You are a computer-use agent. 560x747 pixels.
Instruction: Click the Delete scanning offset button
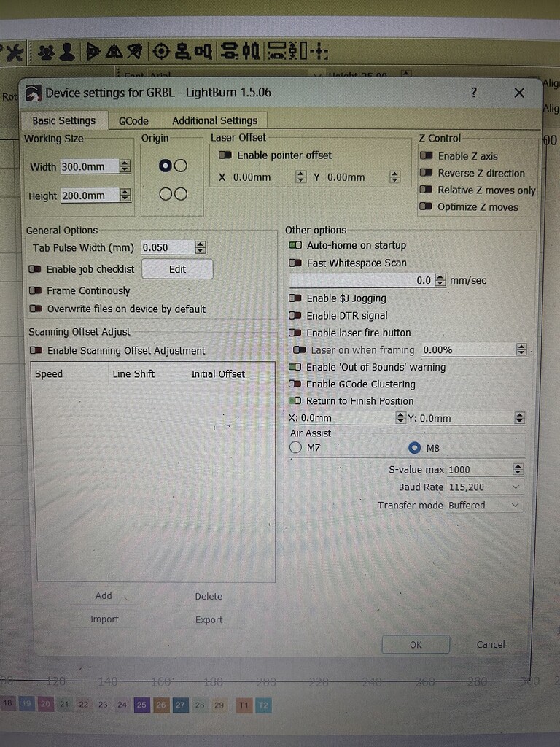209,597
